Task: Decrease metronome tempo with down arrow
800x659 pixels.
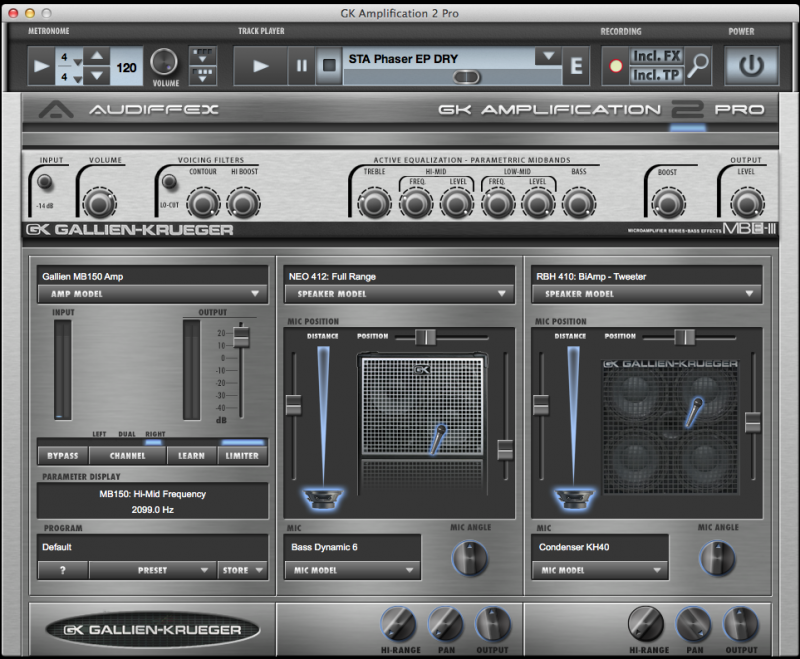Action: pyautogui.click(x=97, y=76)
